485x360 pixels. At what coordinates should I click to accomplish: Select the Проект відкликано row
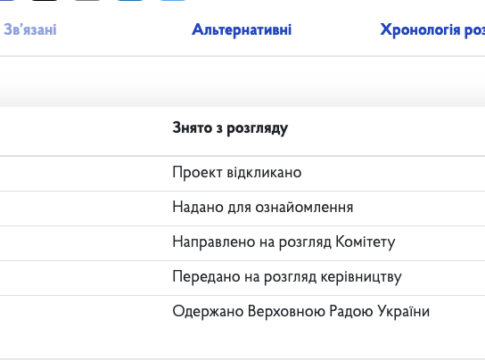242,173
